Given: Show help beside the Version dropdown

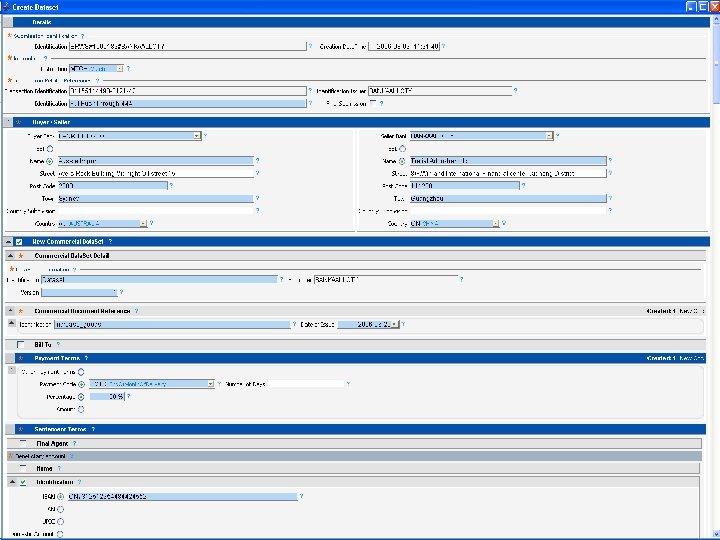Looking at the screenshot, I should pos(122,292).
